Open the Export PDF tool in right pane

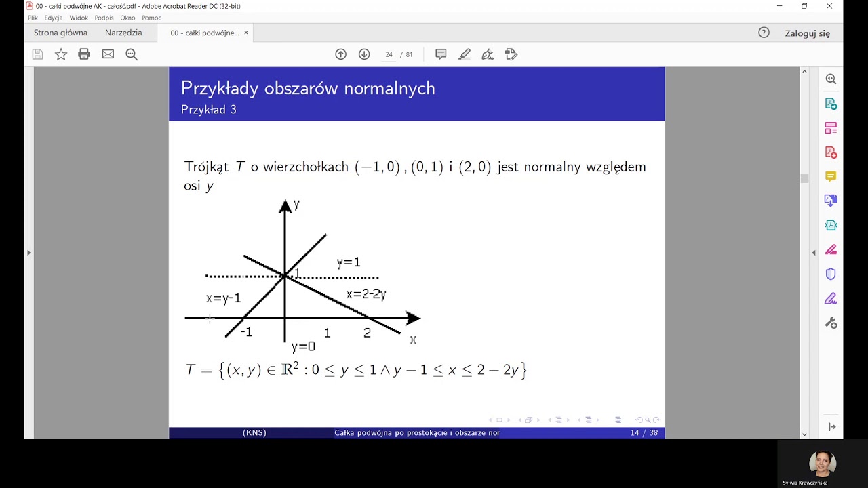831,104
